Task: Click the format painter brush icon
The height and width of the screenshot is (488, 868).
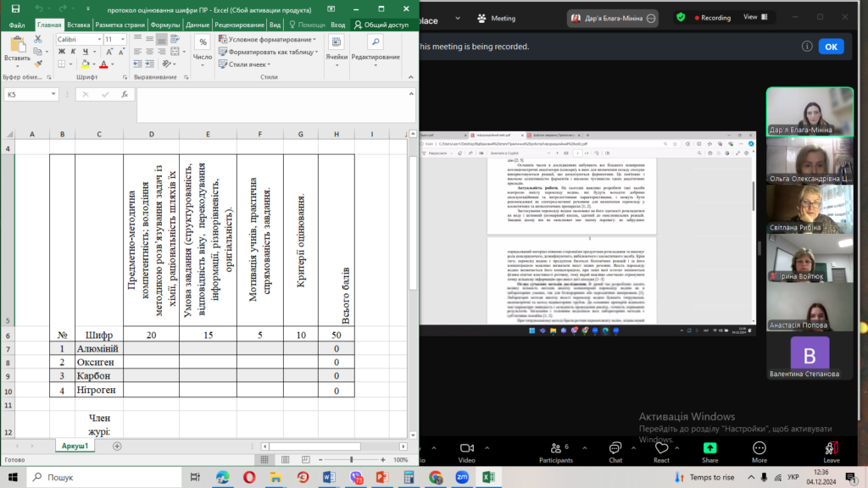Action: (x=38, y=63)
